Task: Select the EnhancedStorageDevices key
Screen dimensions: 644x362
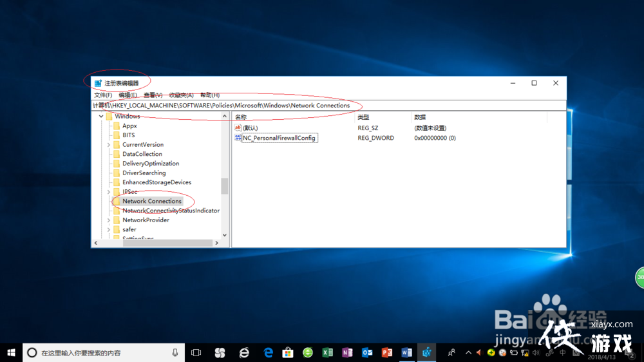Action: pos(157,182)
